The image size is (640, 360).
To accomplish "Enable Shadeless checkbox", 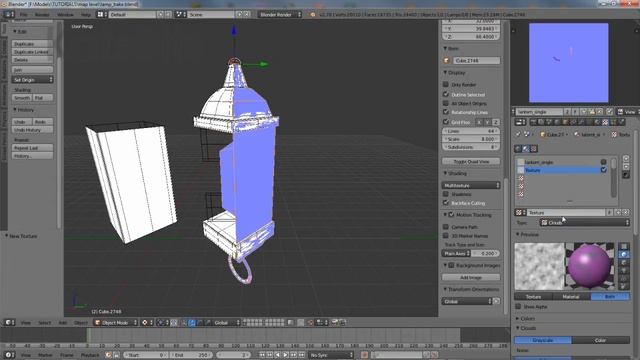I will pyautogui.click(x=446, y=194).
